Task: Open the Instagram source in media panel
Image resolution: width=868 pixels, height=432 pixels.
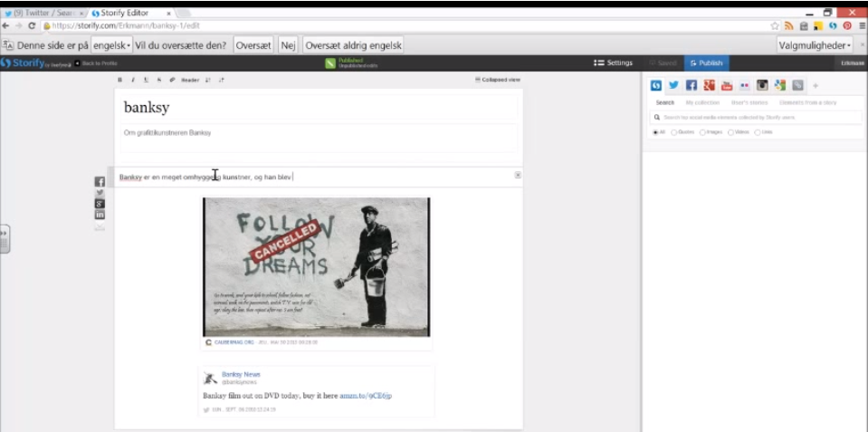Action: 762,85
